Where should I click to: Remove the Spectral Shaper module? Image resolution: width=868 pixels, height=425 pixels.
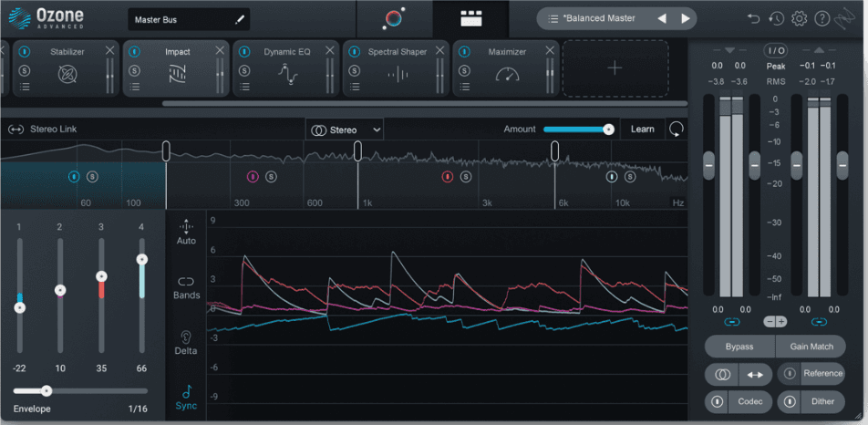(440, 50)
